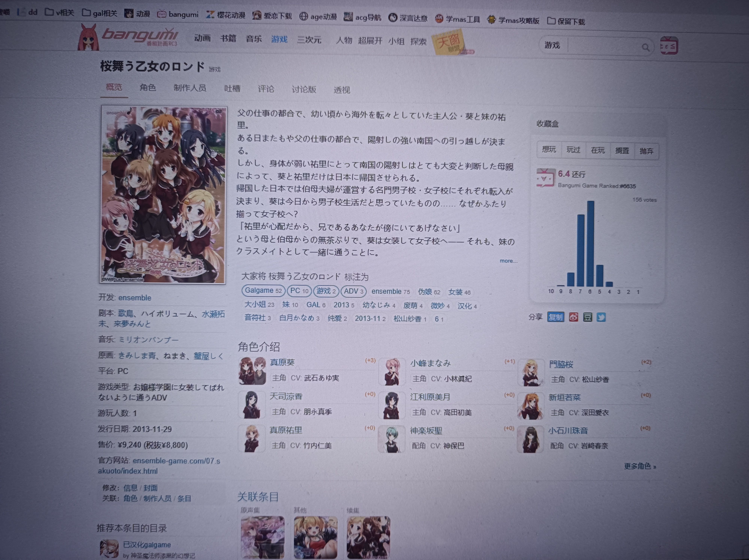Mark game as 玩过

pos(573,150)
